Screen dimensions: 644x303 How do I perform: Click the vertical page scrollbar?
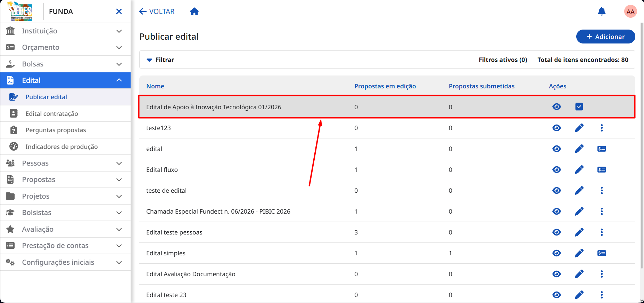click(642, 146)
